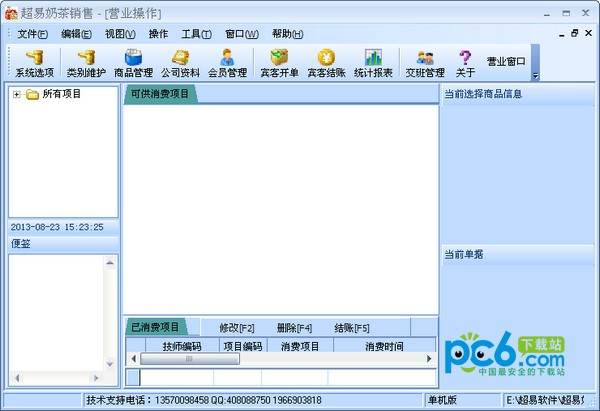Select the 可供消费项目 tab

point(160,94)
